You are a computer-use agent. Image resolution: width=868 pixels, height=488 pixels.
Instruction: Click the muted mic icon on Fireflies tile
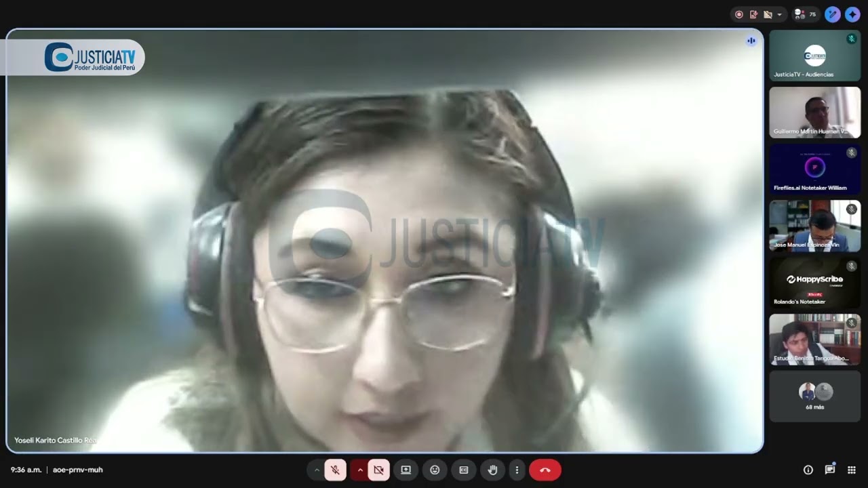click(851, 153)
